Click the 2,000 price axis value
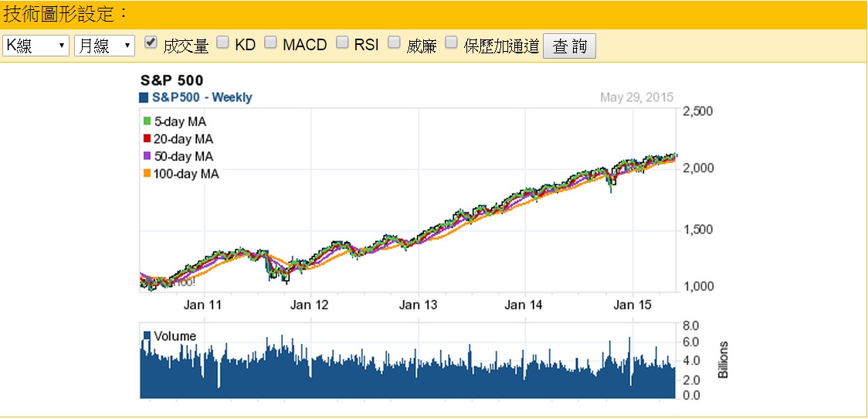The width and height of the screenshot is (868, 419). click(698, 168)
